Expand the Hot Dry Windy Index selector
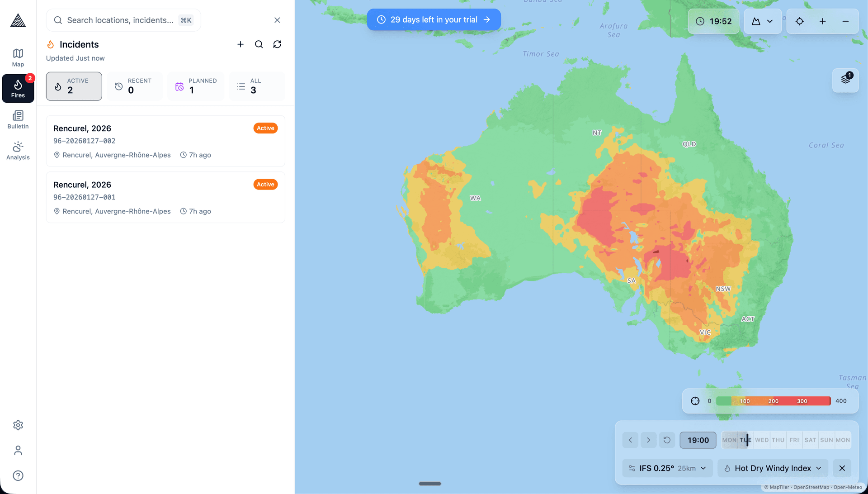The image size is (868, 494). [773, 468]
